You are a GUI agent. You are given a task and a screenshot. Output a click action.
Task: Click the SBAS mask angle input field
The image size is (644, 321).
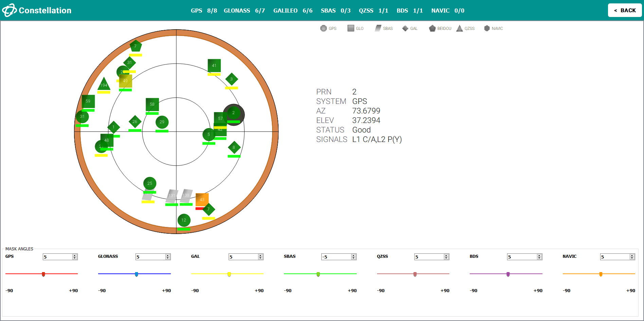[x=336, y=257]
